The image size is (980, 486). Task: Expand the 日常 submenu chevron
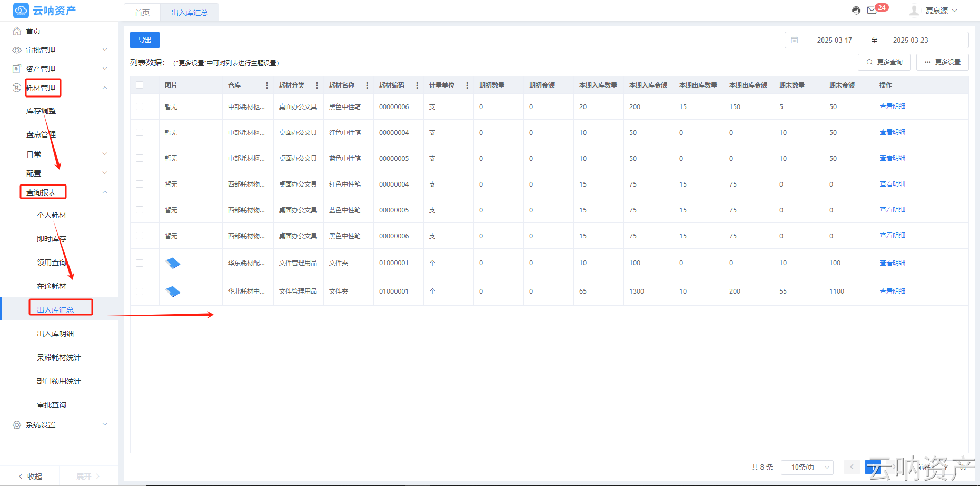[105, 154]
